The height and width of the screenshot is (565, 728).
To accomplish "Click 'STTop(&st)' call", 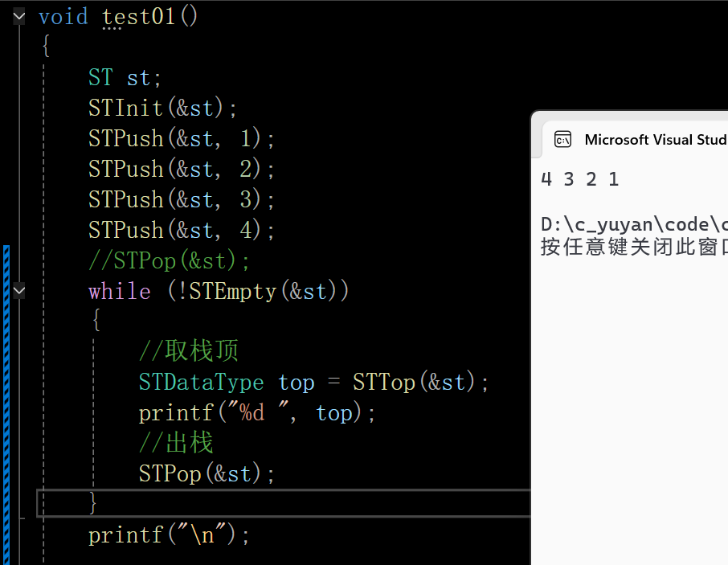I will tap(414, 383).
